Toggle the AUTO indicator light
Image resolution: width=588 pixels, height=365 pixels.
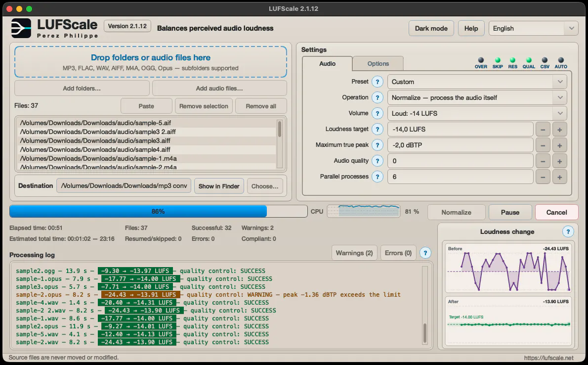pyautogui.click(x=561, y=60)
